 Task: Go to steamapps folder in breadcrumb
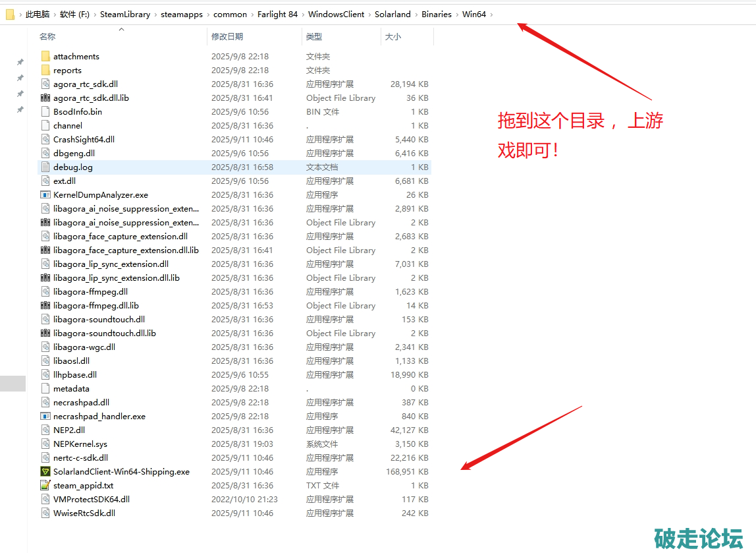coord(181,15)
